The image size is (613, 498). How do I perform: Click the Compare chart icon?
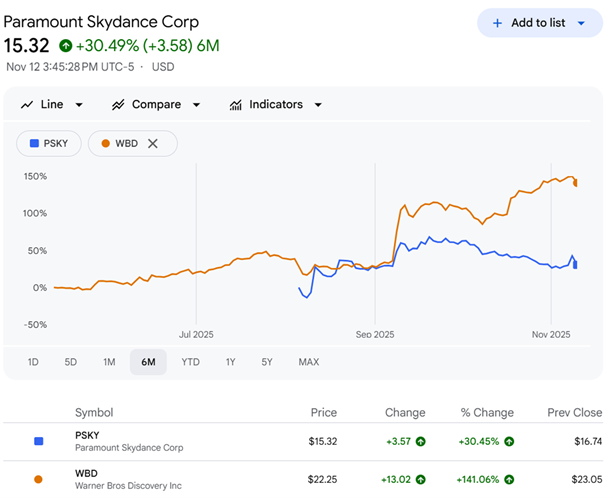click(118, 105)
